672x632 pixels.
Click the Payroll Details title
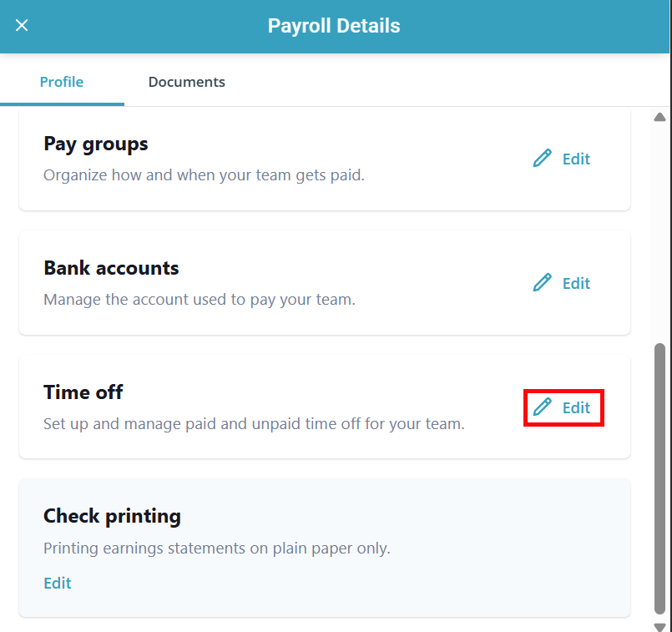(334, 26)
